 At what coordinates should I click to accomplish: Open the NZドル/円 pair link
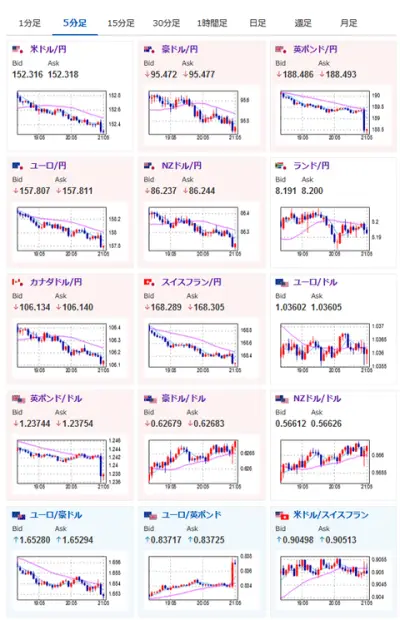tap(181, 166)
